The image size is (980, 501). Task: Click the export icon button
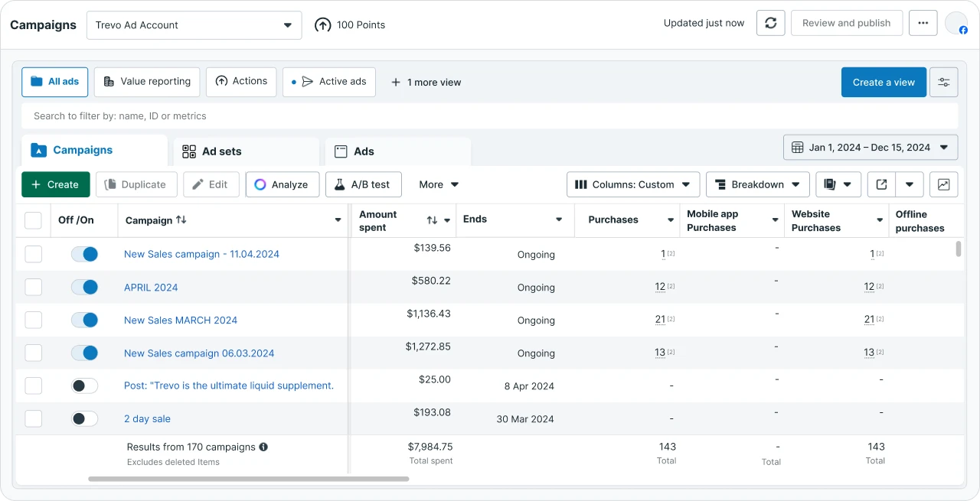tap(881, 184)
